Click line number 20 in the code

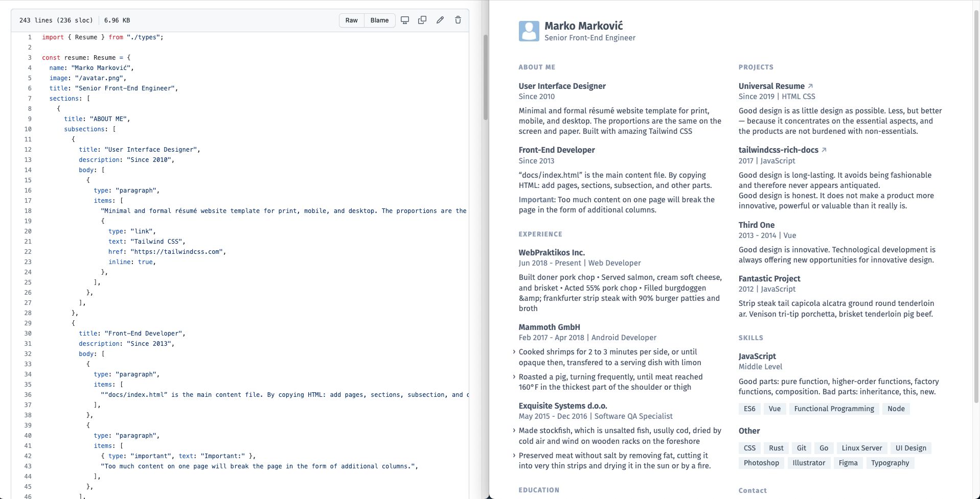29,231
